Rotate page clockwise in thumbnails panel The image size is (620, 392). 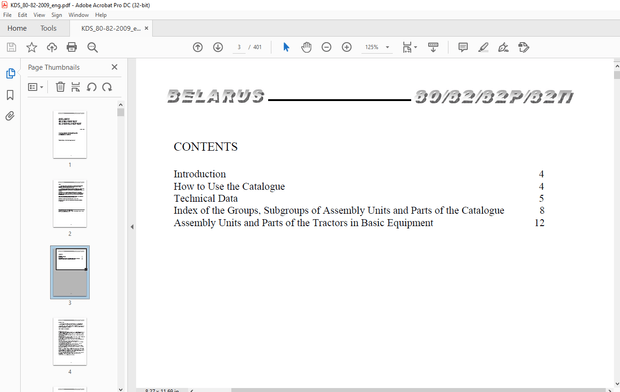pyautogui.click(x=107, y=87)
